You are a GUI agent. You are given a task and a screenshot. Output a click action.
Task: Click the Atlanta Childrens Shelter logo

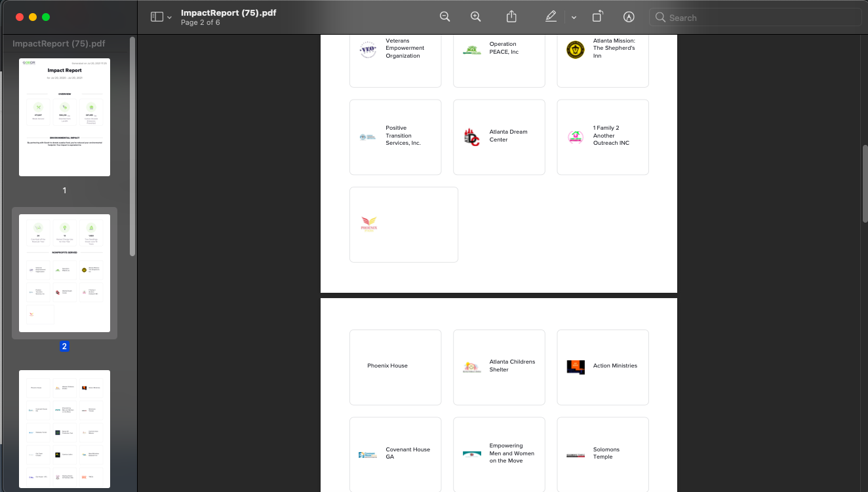(471, 367)
